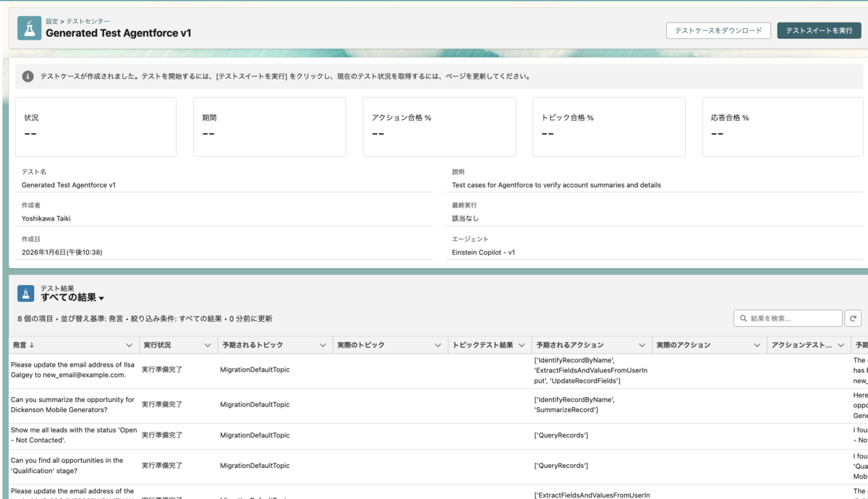
Task: Open the 予期されるトピック column menu chevron
Action: [x=322, y=345]
